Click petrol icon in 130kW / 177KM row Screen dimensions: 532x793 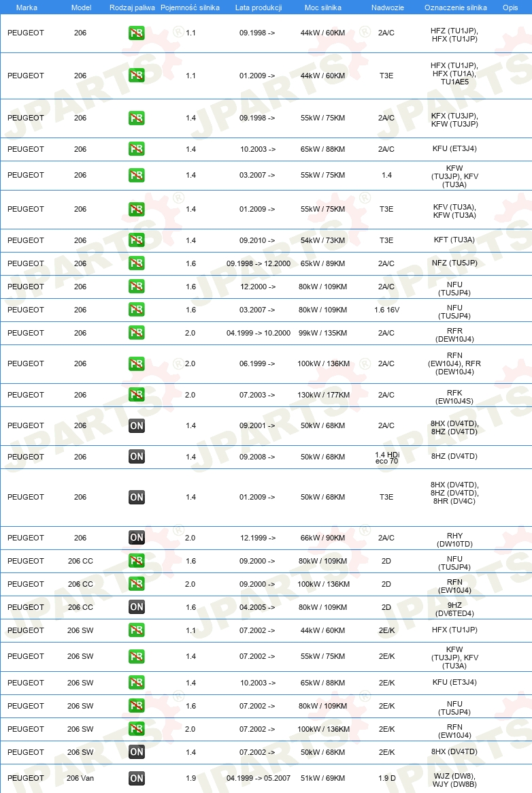click(137, 395)
